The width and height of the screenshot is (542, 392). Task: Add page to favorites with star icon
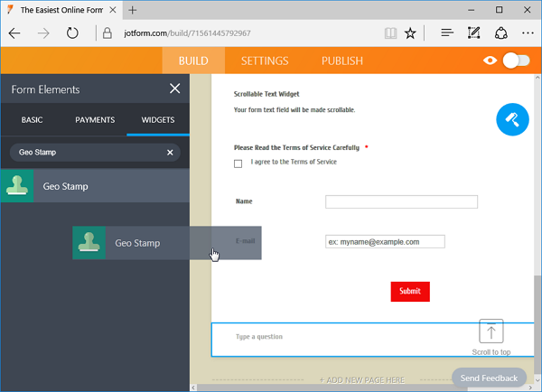point(411,33)
